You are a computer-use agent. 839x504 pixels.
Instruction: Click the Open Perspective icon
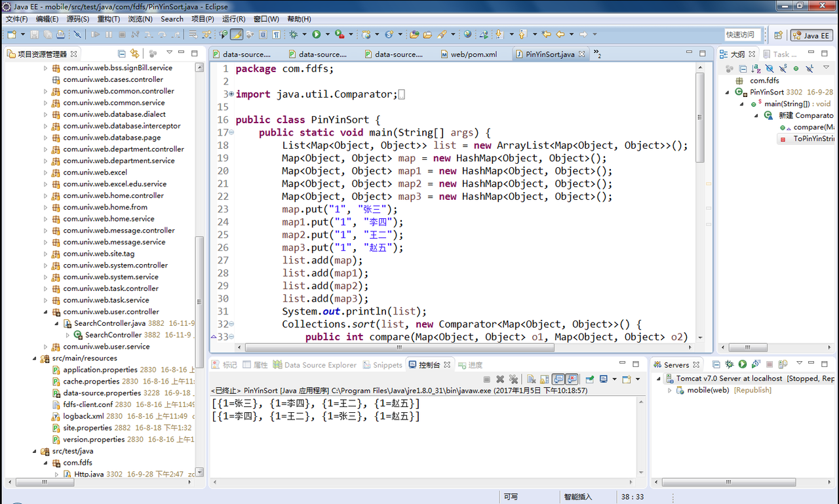[x=778, y=35]
